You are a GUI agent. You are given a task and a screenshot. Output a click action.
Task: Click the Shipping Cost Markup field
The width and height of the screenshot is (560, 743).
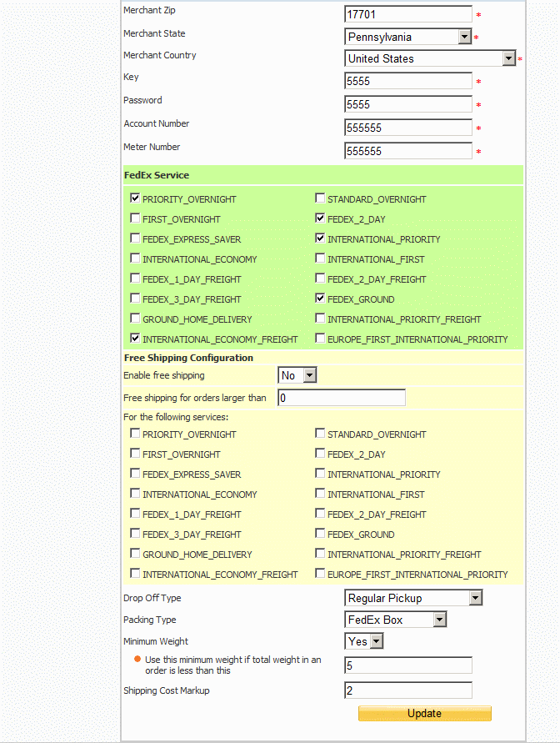tap(408, 690)
